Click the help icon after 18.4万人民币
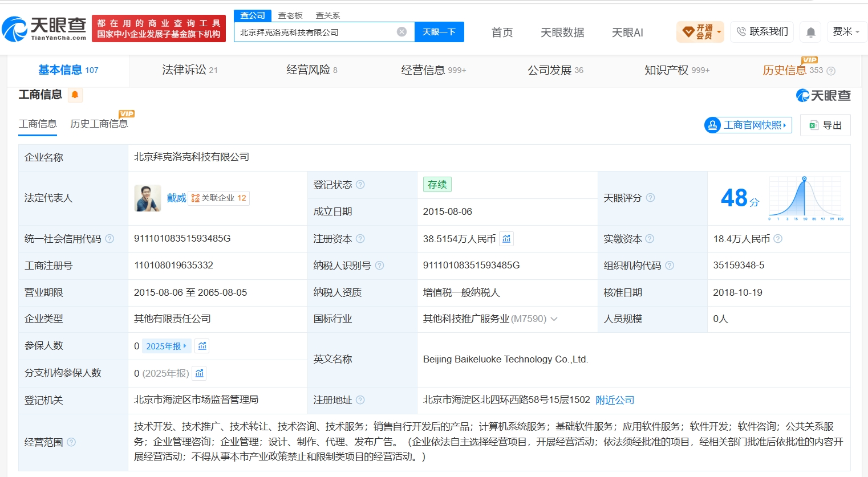The image size is (868, 477). pyautogui.click(x=778, y=239)
